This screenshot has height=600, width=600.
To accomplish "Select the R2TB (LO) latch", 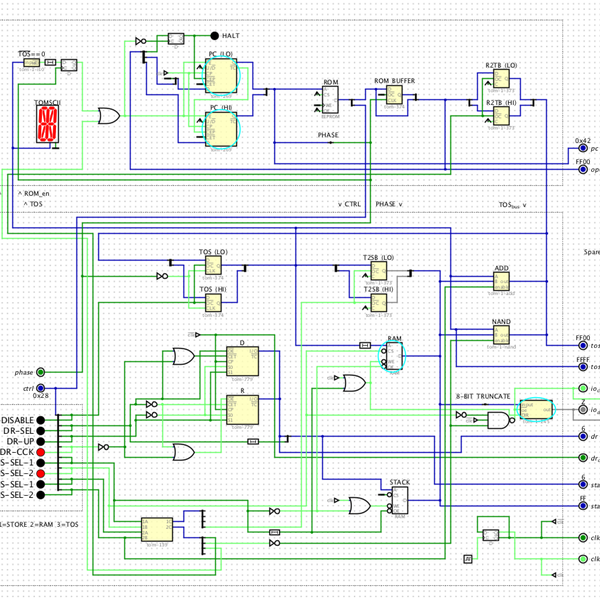I will pos(501,79).
